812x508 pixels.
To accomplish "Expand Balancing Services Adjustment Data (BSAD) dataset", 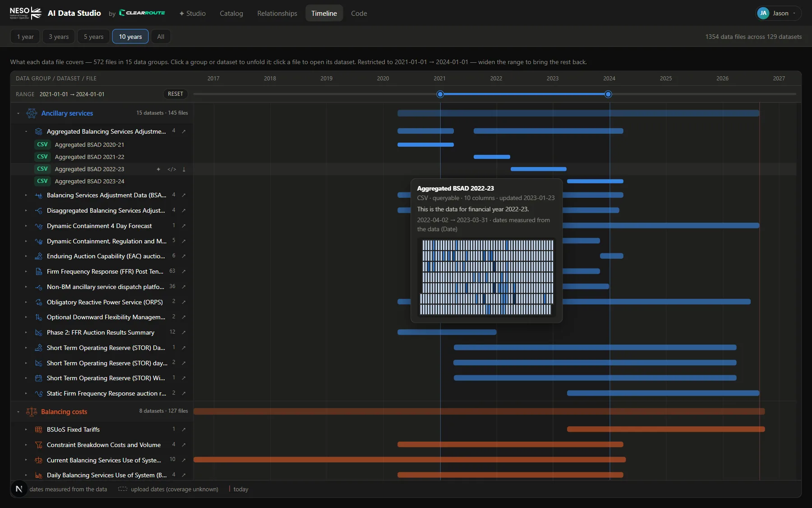I will 26,195.
